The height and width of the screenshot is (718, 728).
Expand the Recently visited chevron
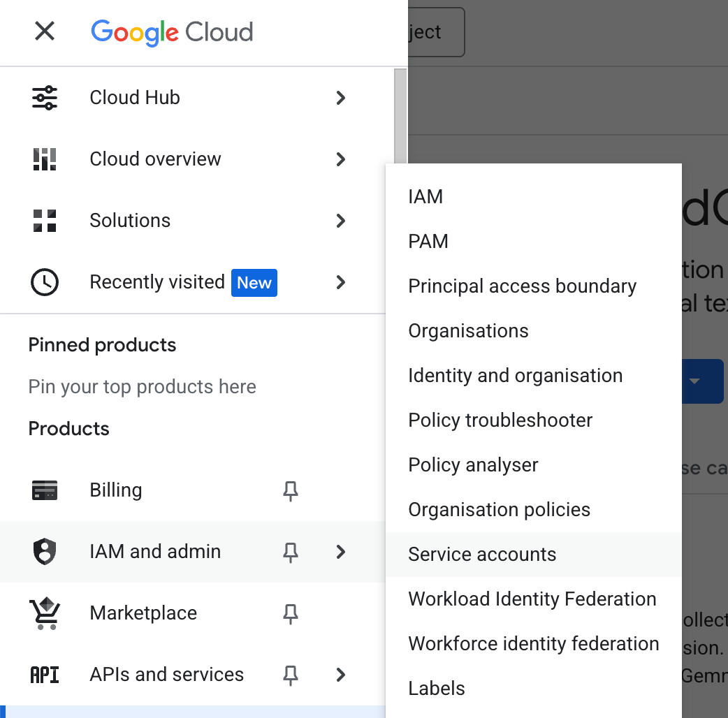341,282
